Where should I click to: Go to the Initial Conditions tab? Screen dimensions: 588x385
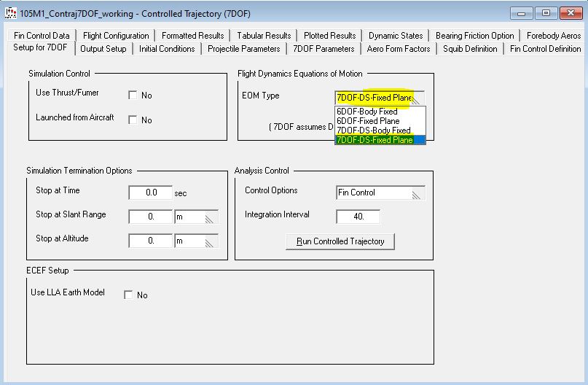(167, 49)
